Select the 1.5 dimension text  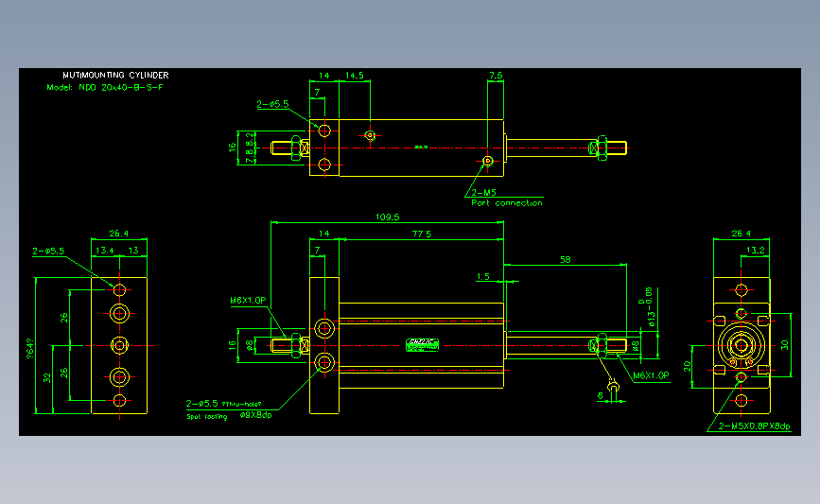tap(483, 276)
